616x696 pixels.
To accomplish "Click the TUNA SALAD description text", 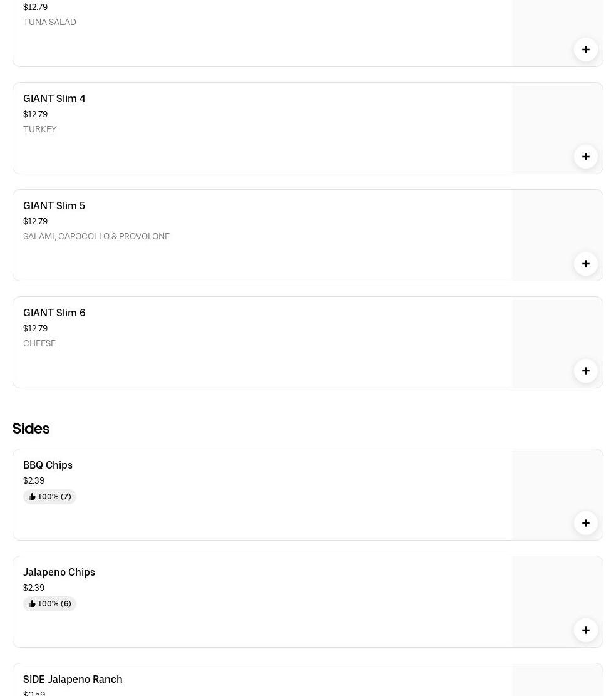I will [49, 22].
